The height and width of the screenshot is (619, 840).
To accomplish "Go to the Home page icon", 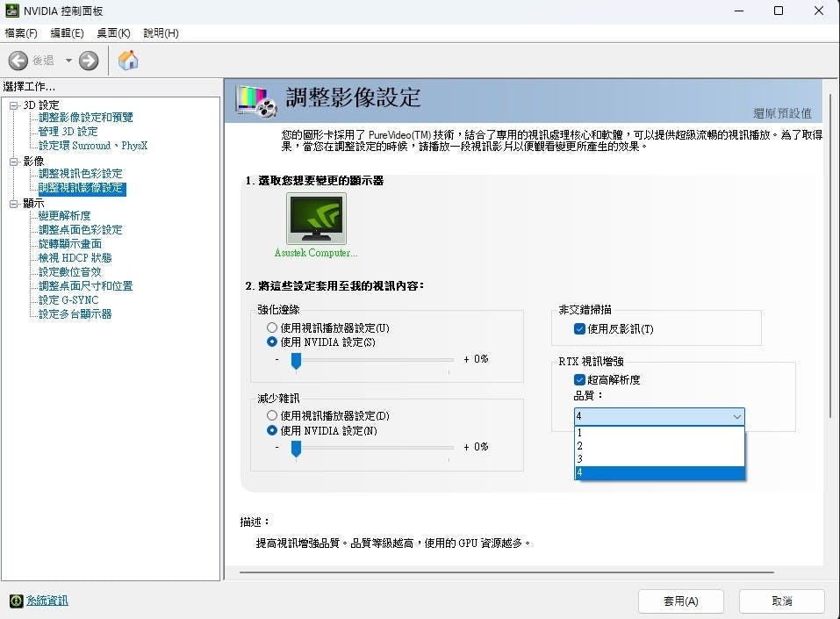I will 128,60.
